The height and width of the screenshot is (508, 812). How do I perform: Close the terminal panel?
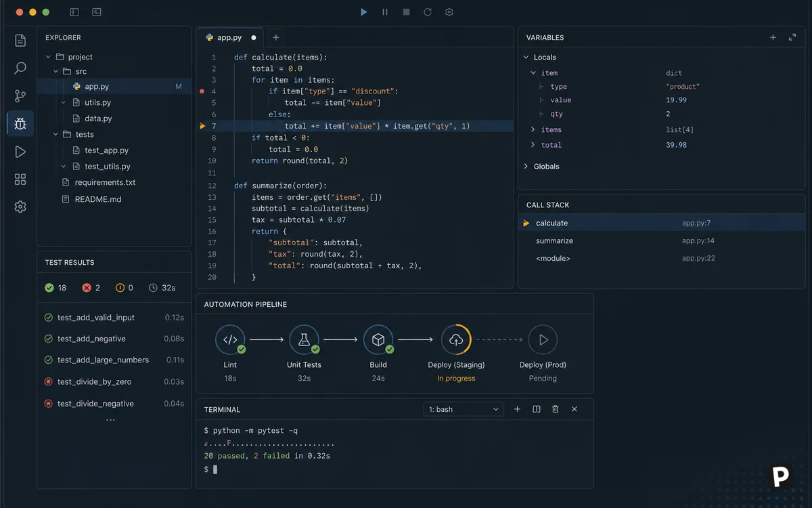click(574, 409)
